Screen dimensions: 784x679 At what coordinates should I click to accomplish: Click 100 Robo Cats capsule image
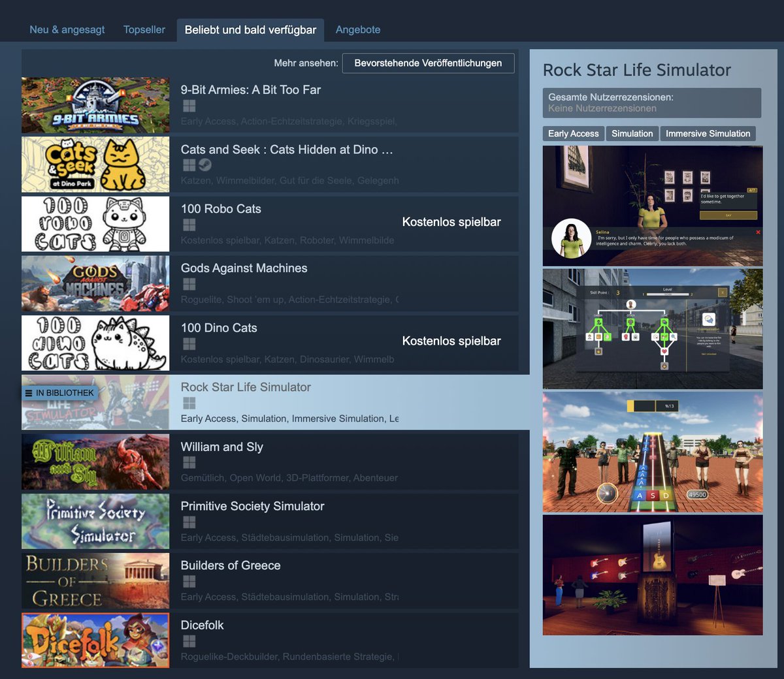95,224
